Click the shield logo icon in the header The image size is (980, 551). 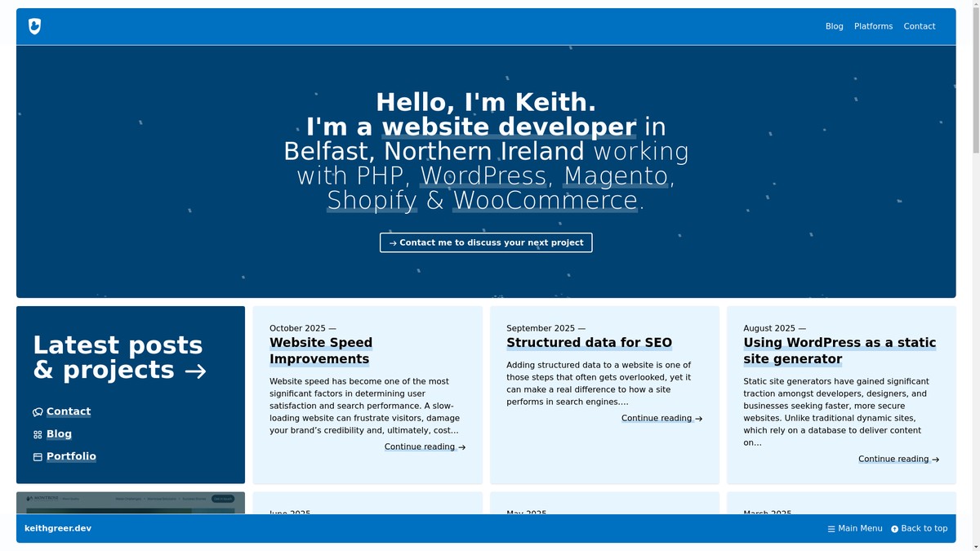pyautogui.click(x=34, y=26)
